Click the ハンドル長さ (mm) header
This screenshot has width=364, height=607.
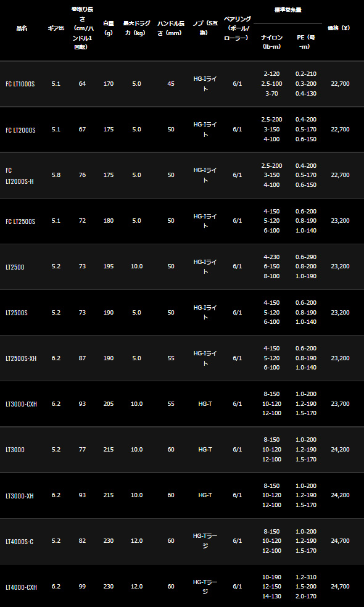click(x=171, y=28)
